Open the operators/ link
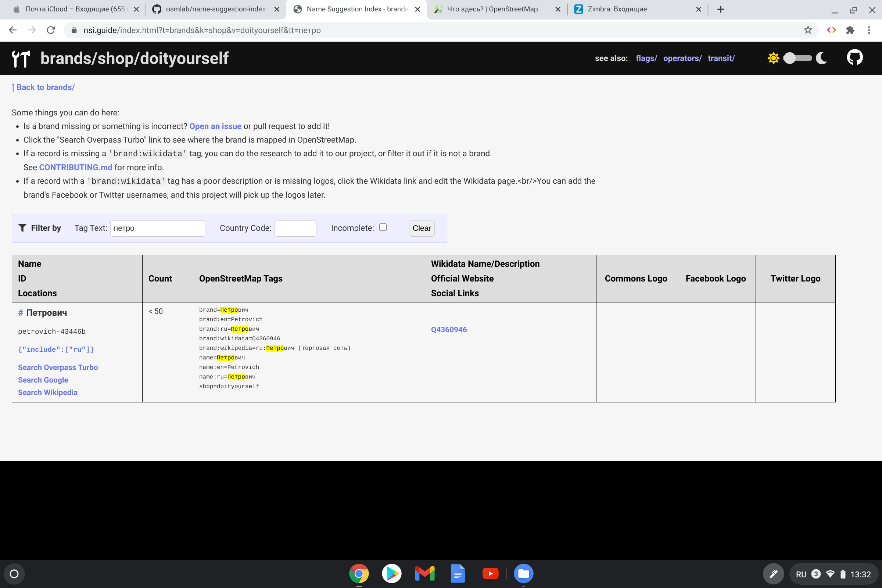 (x=682, y=58)
